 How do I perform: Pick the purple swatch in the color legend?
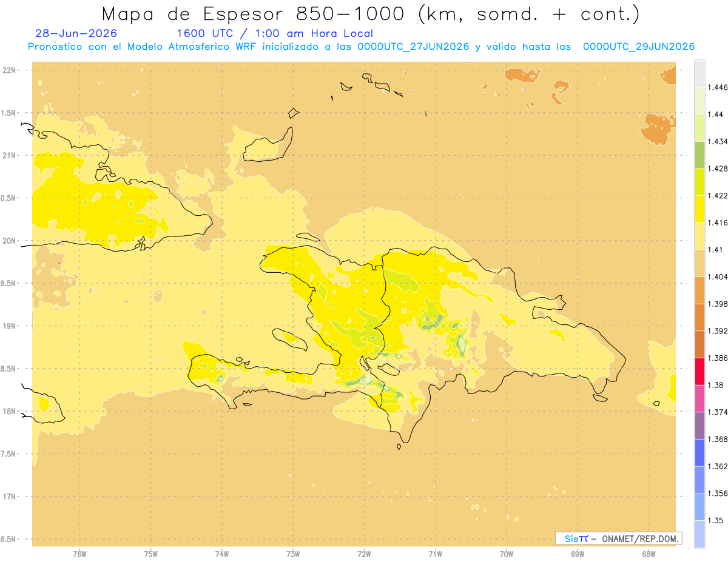[699, 426]
